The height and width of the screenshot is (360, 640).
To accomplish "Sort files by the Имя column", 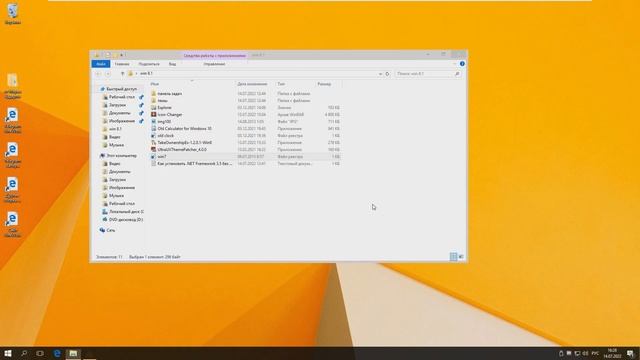I will (155, 84).
